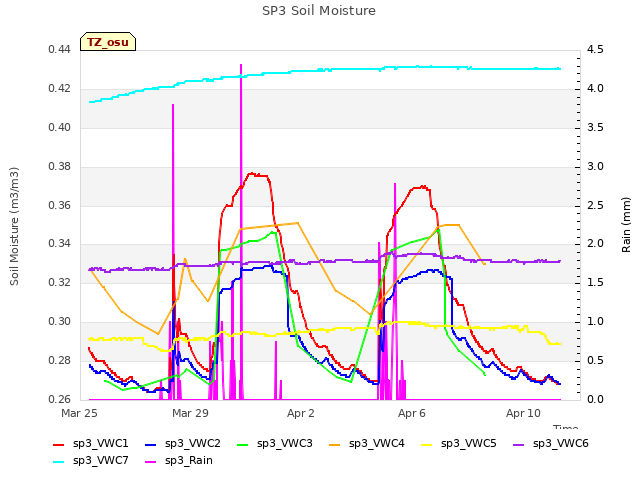
Task: Click the 2.5 rain axis tick label
Action: (x=595, y=205)
